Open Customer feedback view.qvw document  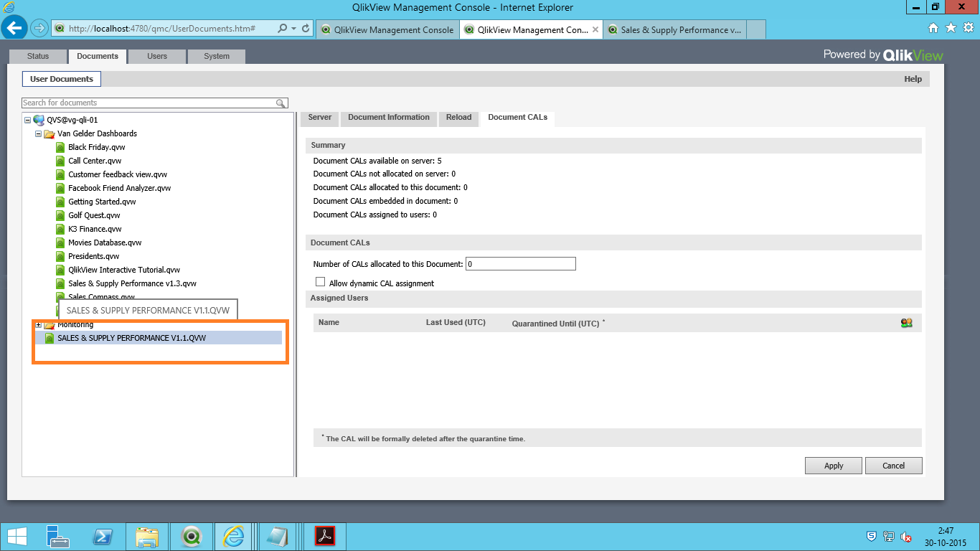click(x=118, y=174)
